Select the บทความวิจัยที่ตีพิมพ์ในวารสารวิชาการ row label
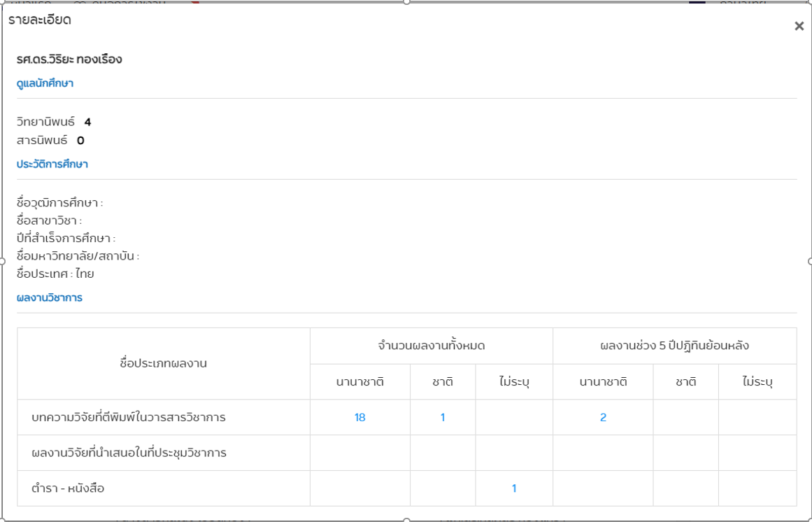This screenshot has width=812, height=522. pos(129,418)
